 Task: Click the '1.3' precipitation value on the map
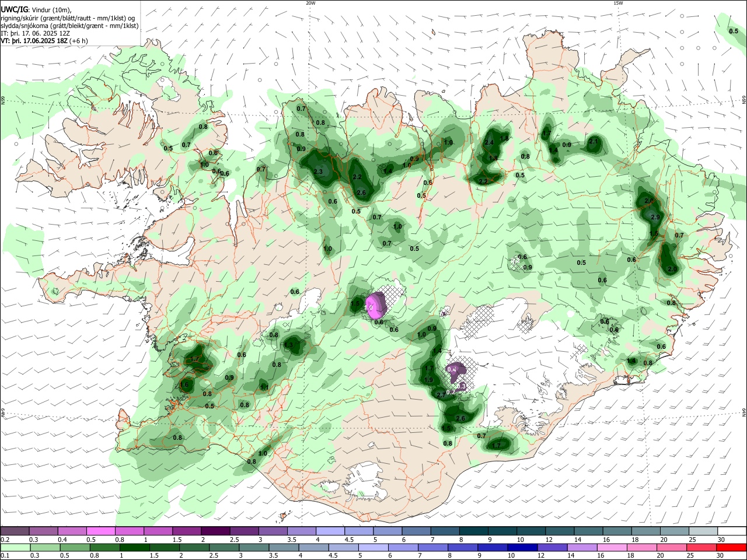[x=288, y=345]
